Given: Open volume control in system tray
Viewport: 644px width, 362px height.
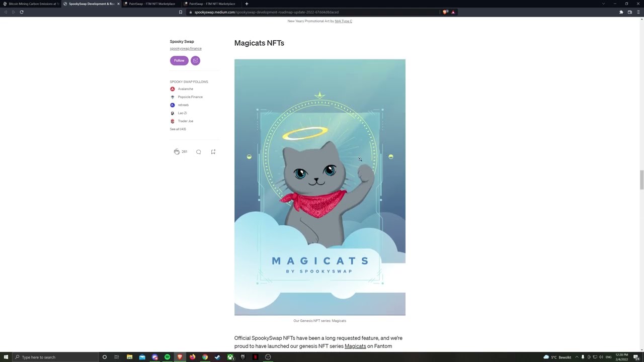Looking at the screenshot, I should [601, 357].
